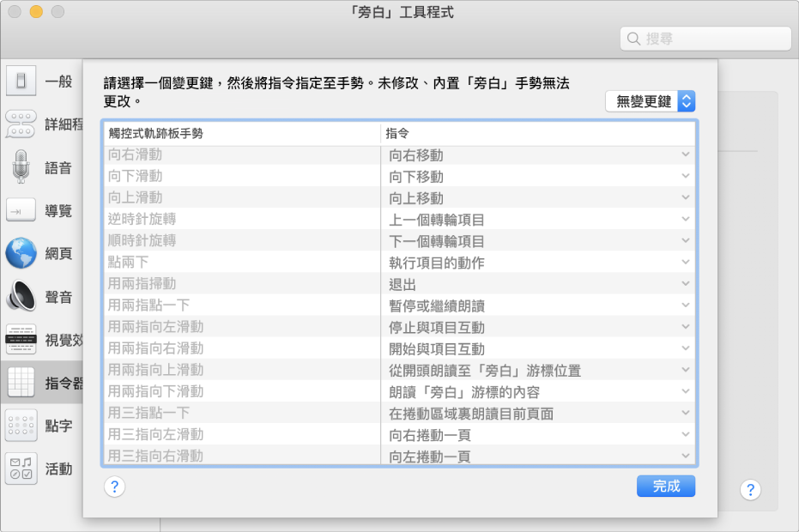The height and width of the screenshot is (532, 799).
Task: Expand command dropdown for 停止與項目互動
Action: coord(686,327)
